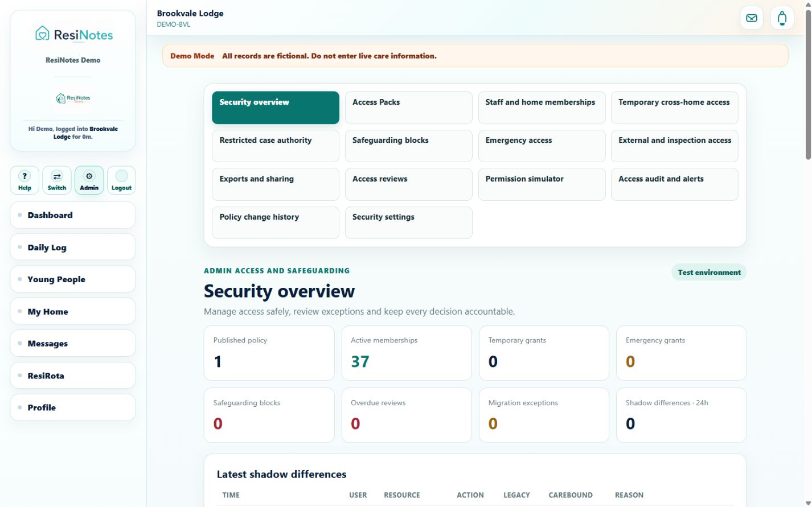Image resolution: width=812 pixels, height=507 pixels.
Task: Open Daily Log in the sidebar
Action: pyautogui.click(x=73, y=248)
